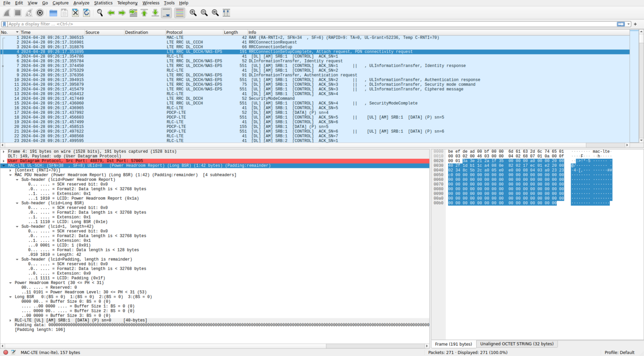Open the Telephony menu
Screen dimensions: 644x356
[127, 3]
